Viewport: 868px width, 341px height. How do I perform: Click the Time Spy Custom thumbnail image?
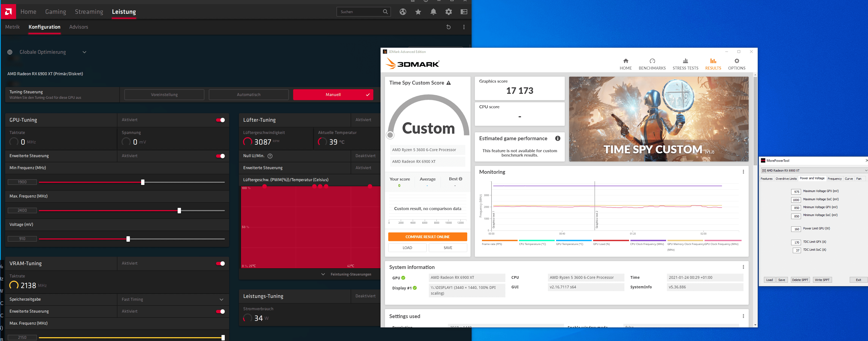pyautogui.click(x=658, y=119)
